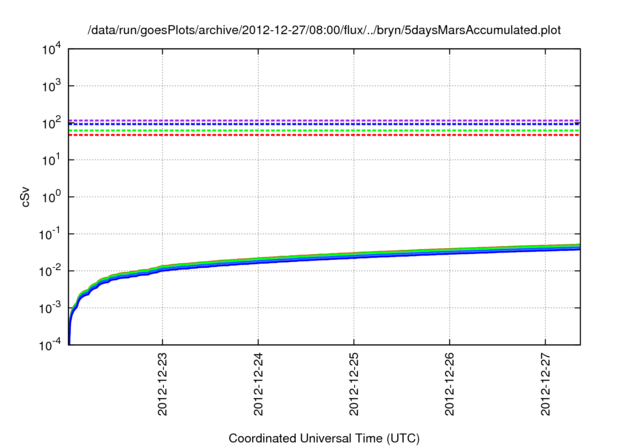This screenshot has width=640, height=448.
Task: Click the 2012-12-24 date tick label
Action: tap(258, 385)
